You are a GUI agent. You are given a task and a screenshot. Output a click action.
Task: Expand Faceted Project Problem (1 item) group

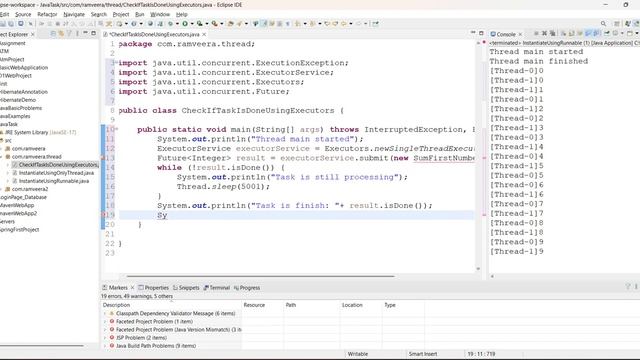tap(105, 322)
